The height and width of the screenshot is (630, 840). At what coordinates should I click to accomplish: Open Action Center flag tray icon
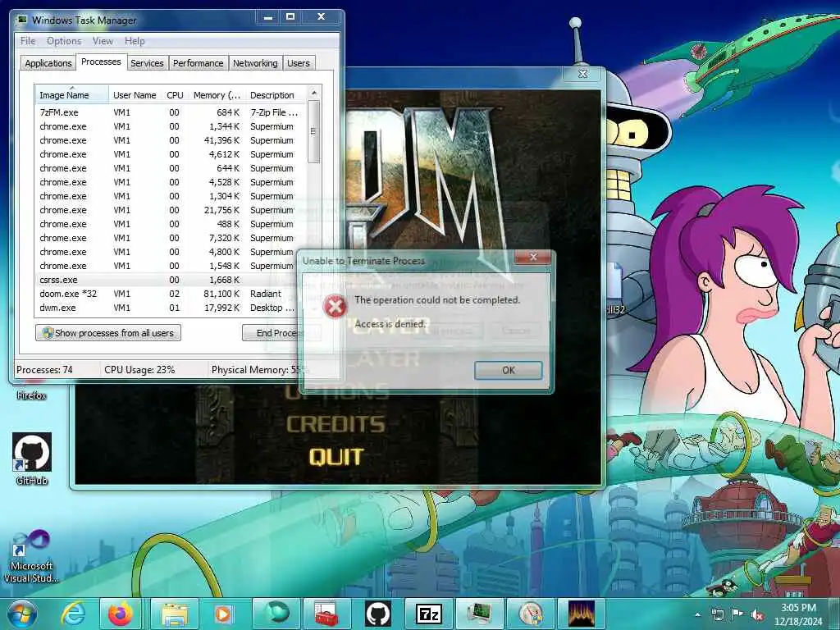(x=737, y=614)
